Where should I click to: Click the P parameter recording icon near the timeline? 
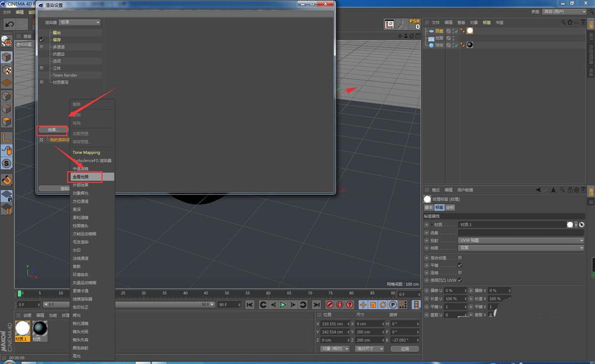click(x=393, y=304)
